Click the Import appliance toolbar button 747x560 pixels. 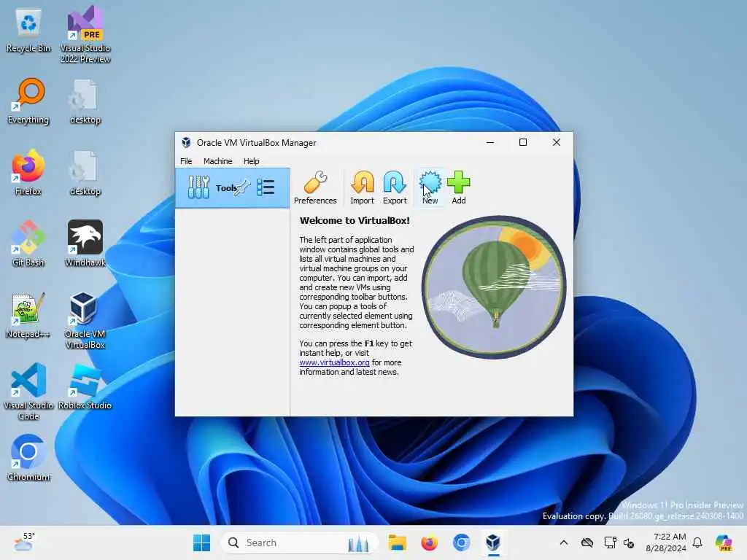(362, 187)
